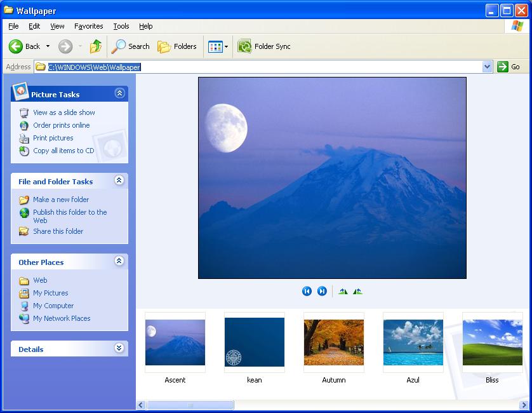The height and width of the screenshot is (413, 532).
Task: Click the View as a slide show link
Action: [x=63, y=112]
